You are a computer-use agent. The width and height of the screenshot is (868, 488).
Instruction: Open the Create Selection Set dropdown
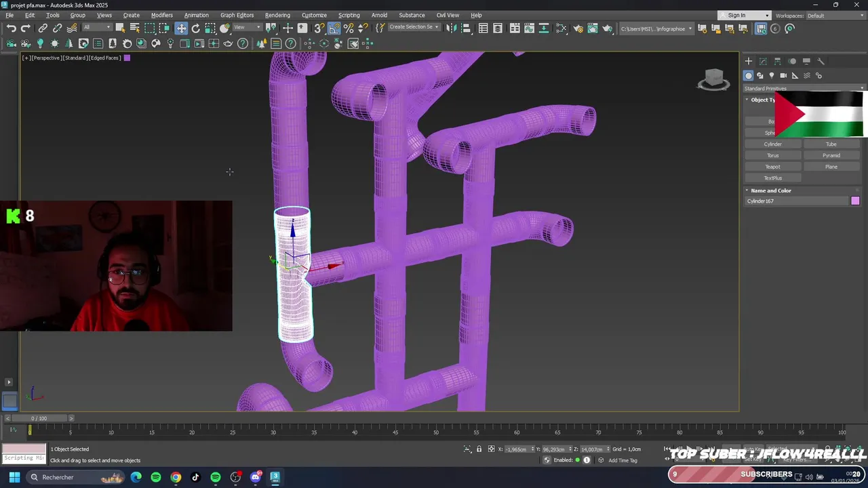[x=414, y=28]
